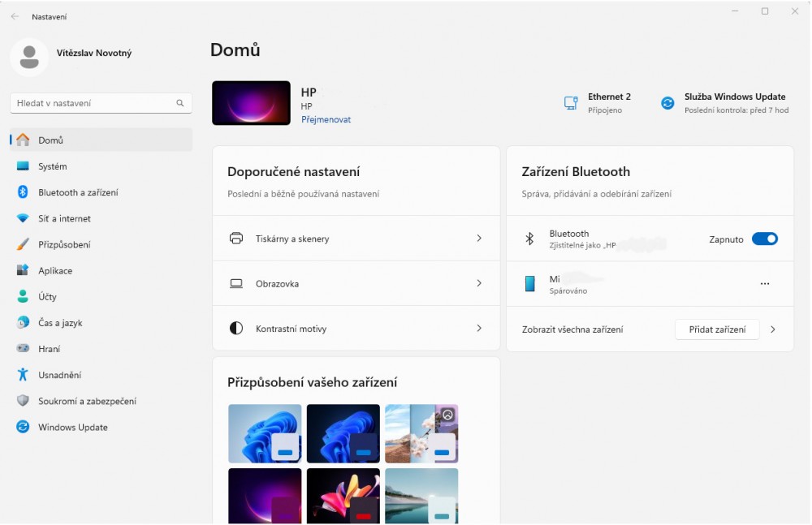Click the Ethernet 2 network status icon
Screen dimensions: 812x525
point(571,103)
